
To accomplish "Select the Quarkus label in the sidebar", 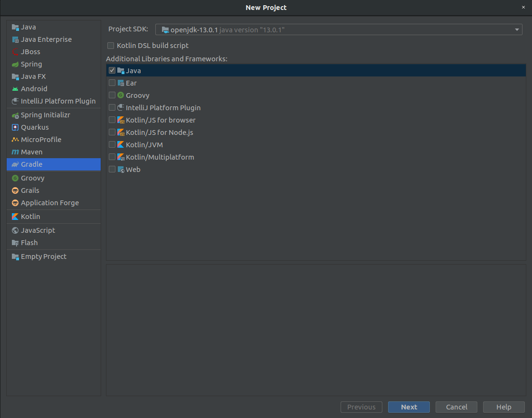I will point(35,127).
